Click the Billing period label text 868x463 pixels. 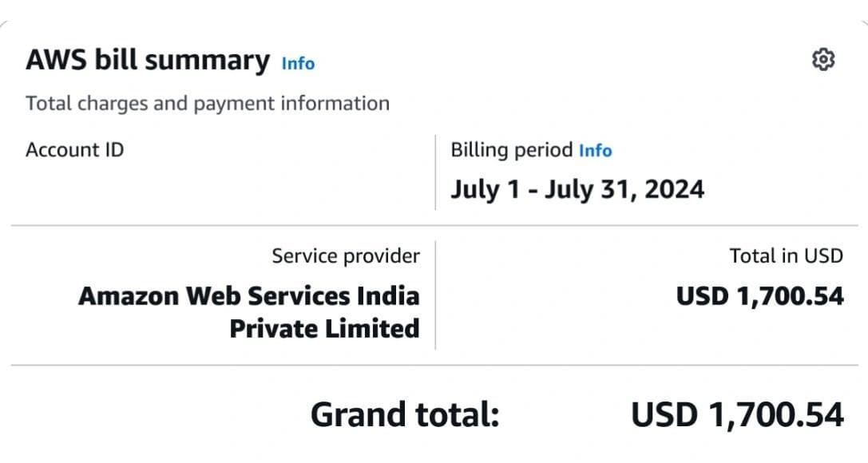[511, 150]
